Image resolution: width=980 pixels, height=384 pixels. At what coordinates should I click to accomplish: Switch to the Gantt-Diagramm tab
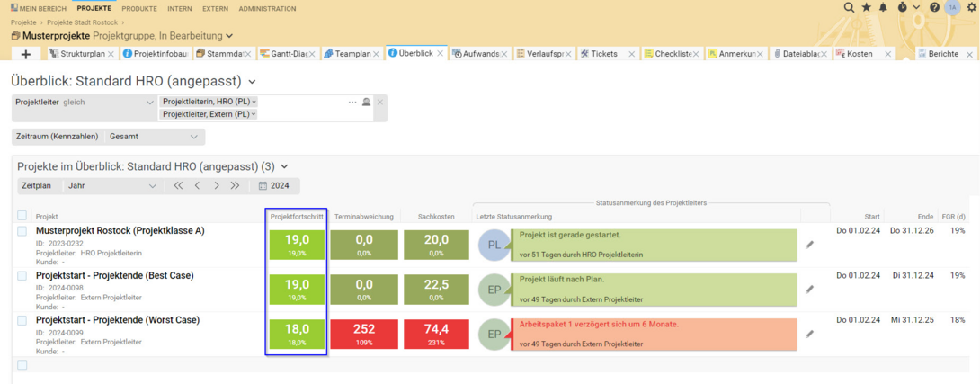[x=288, y=54]
